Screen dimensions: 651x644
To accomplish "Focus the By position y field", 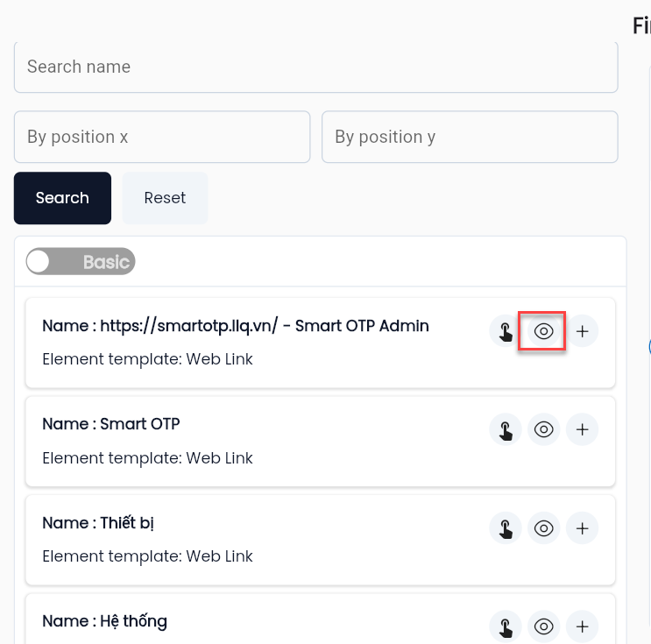I will pyautogui.click(x=470, y=137).
